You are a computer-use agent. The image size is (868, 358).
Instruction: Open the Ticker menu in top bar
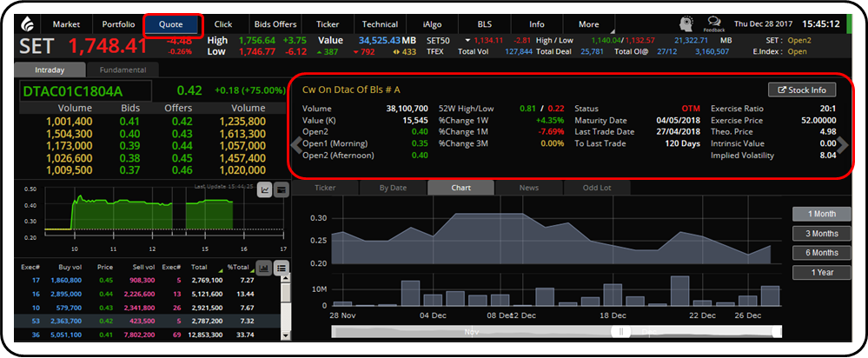tap(328, 24)
